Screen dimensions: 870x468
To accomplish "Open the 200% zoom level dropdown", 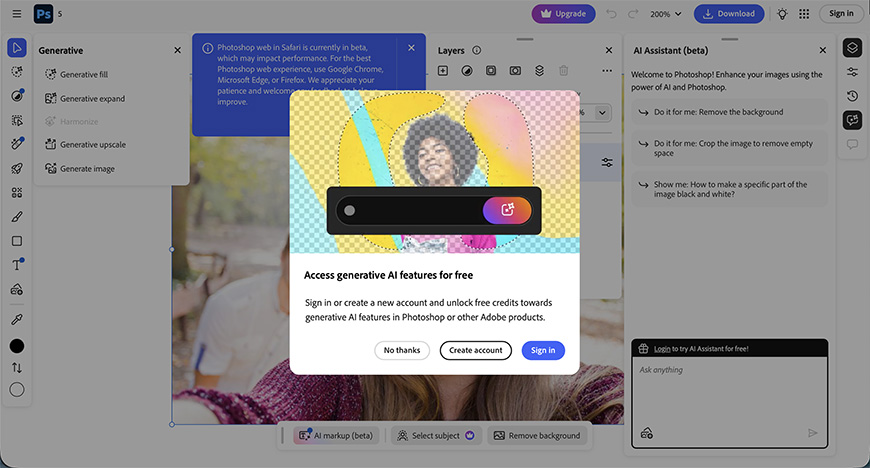I will point(666,14).
